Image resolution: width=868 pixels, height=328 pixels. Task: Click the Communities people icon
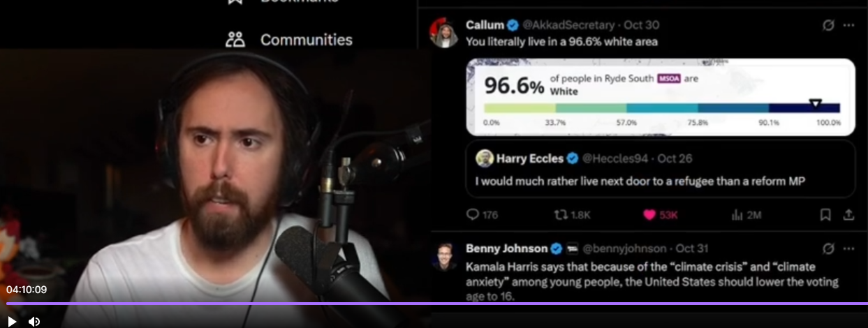click(x=235, y=40)
